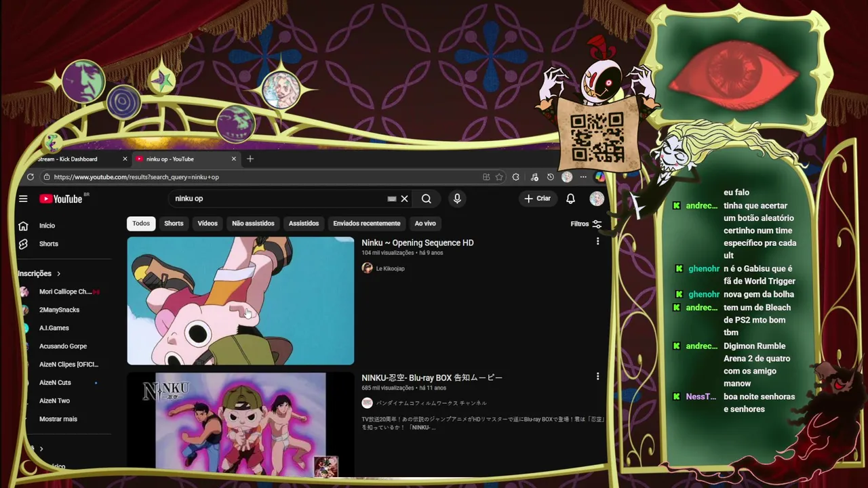This screenshot has width=868, height=488.
Task: Close the ninku op YouTube tab
Action: pyautogui.click(x=234, y=159)
